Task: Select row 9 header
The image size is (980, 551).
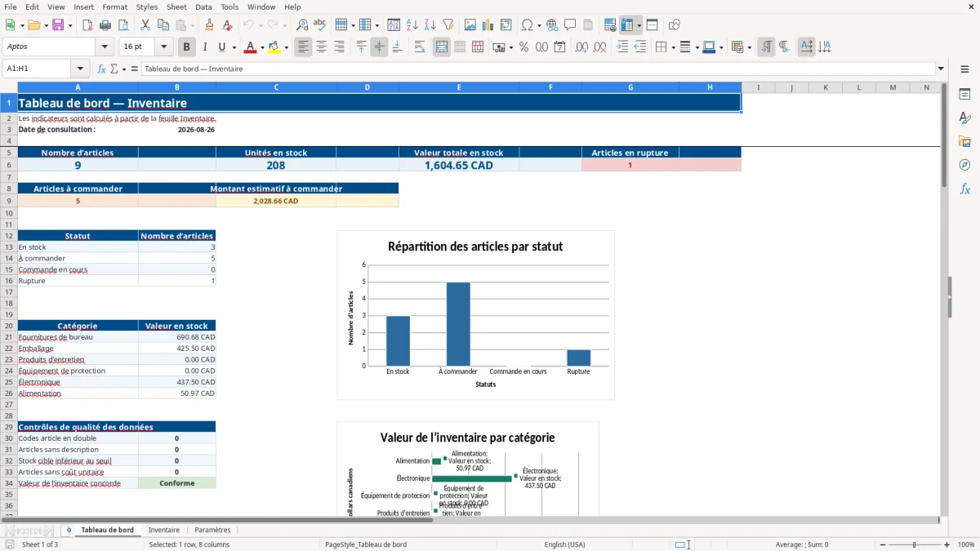Action: (9, 201)
